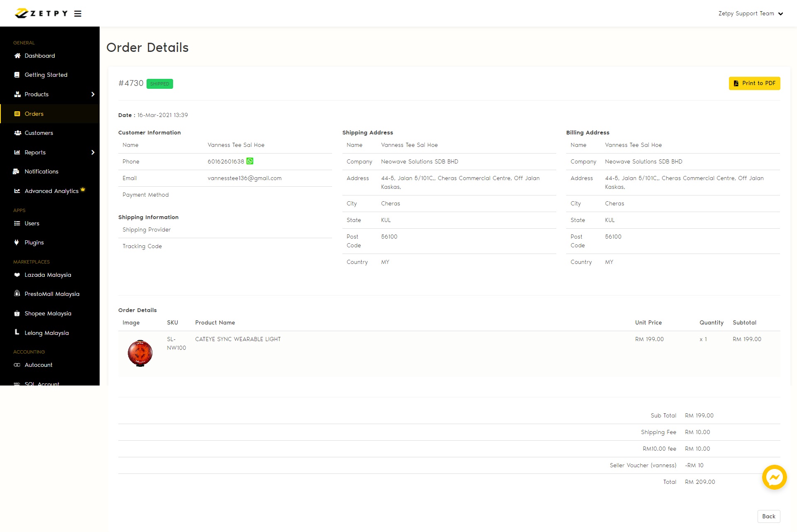Open Getting Started in the sidebar
This screenshot has width=797, height=532.
[46, 75]
